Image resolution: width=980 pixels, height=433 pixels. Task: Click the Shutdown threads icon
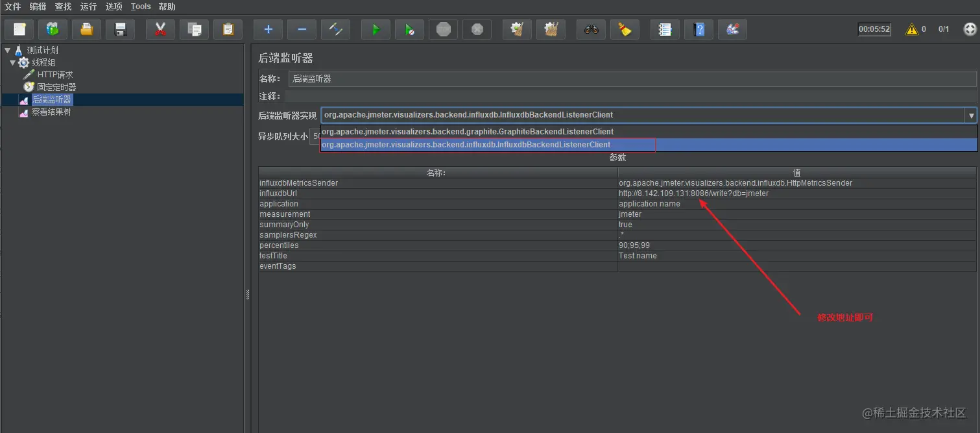coord(477,29)
